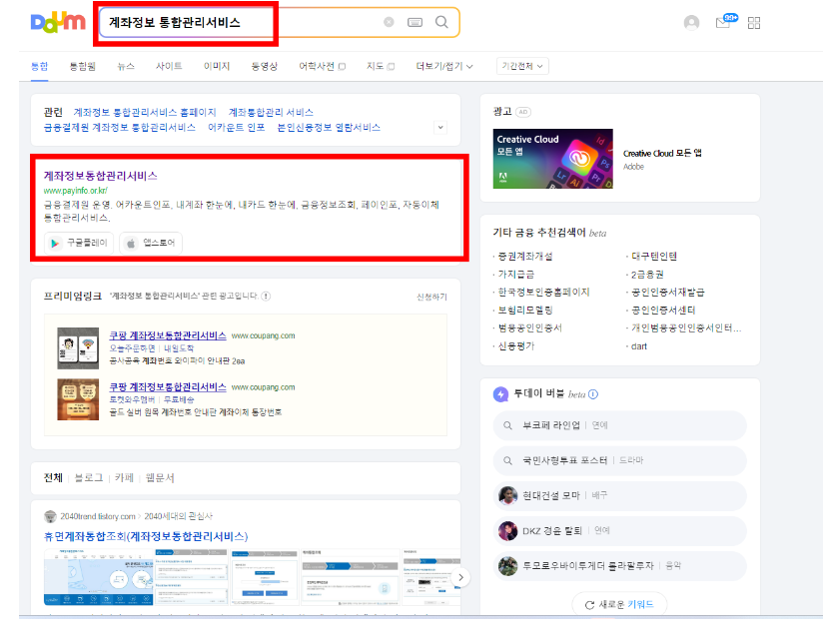
Task: Filter results by 전체
Action: coord(53,478)
